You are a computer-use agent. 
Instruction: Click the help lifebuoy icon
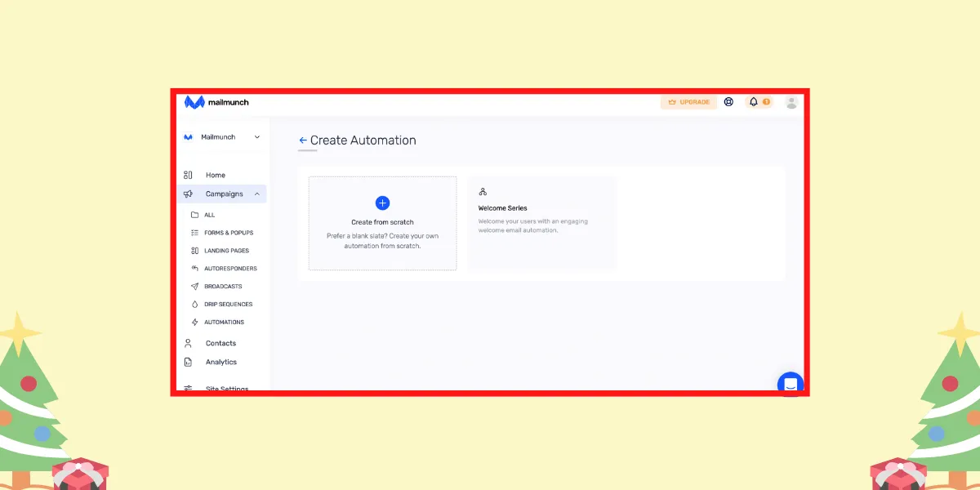(728, 102)
